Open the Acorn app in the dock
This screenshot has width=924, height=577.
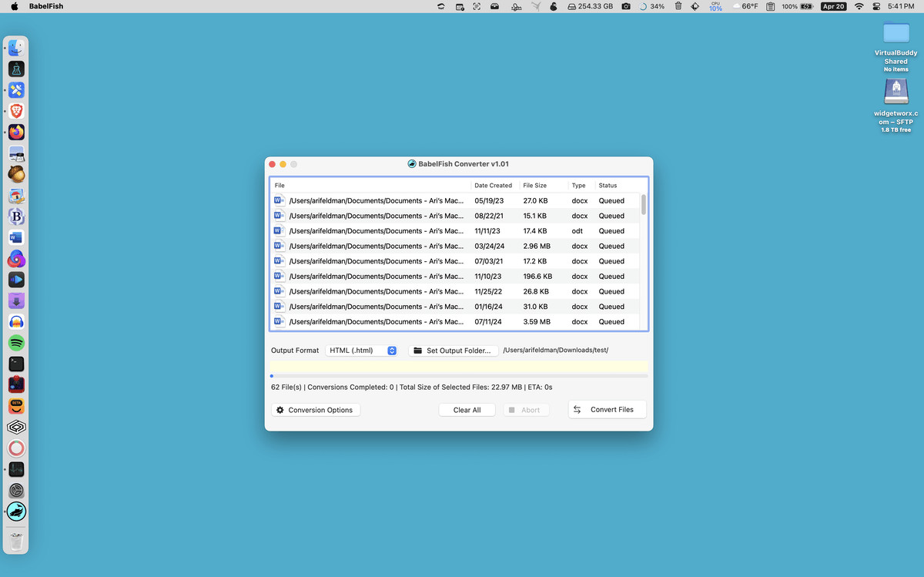(x=16, y=174)
